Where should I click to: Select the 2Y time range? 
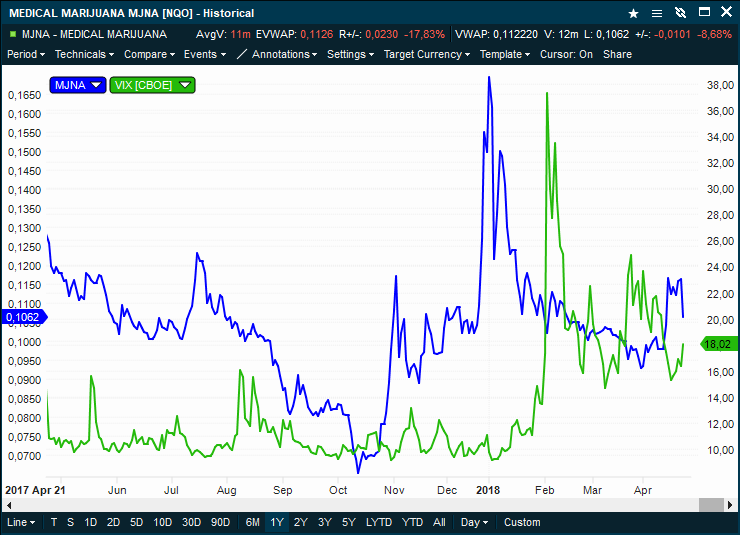pos(301,522)
